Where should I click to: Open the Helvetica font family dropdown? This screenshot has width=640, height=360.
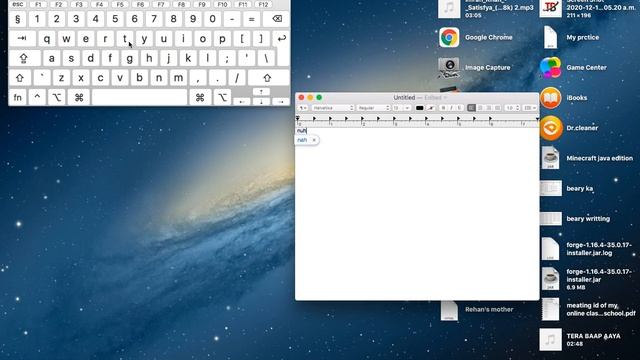click(x=333, y=108)
